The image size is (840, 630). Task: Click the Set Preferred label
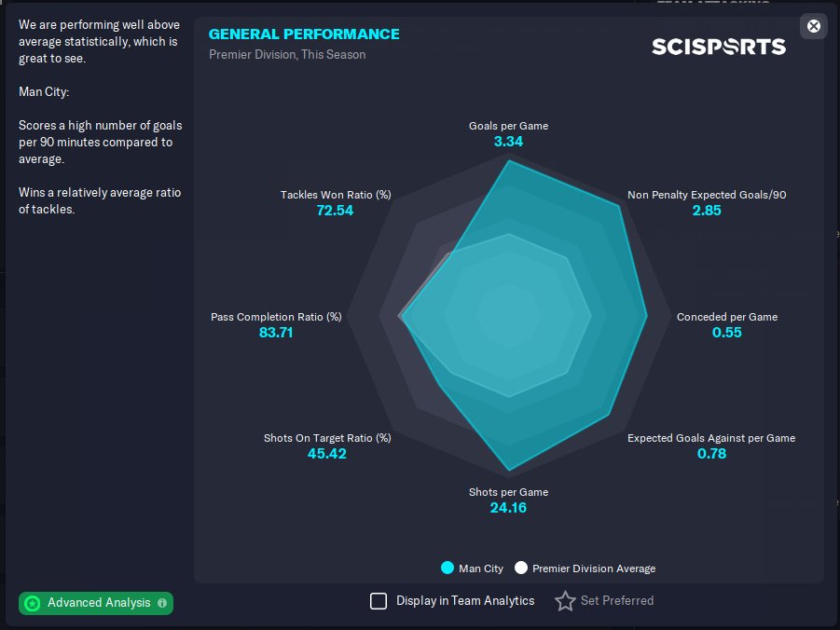(617, 600)
